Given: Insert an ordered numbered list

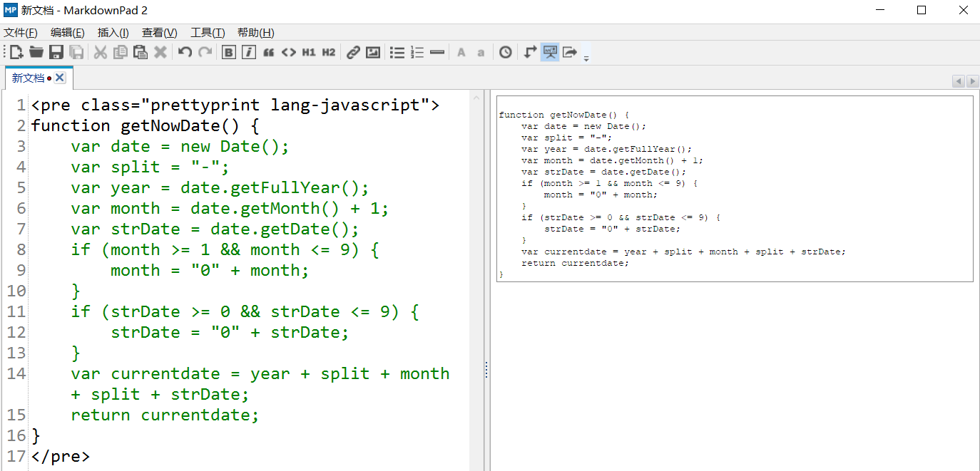Looking at the screenshot, I should pos(417,52).
